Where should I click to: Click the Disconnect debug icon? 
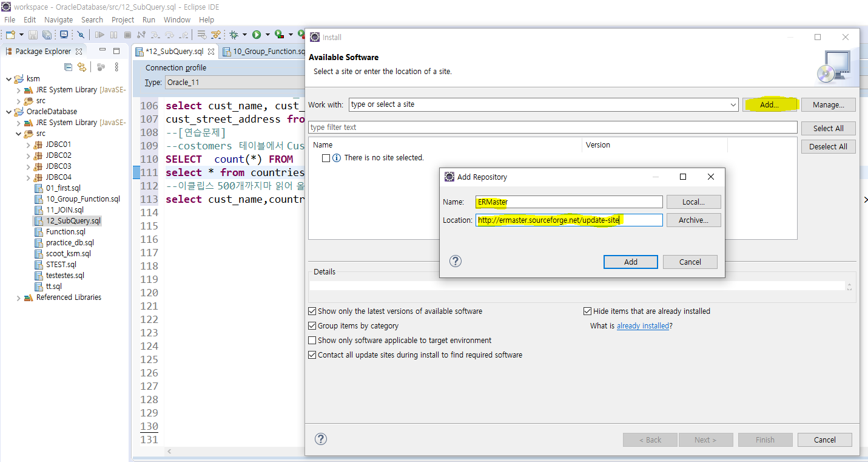pyautogui.click(x=141, y=35)
